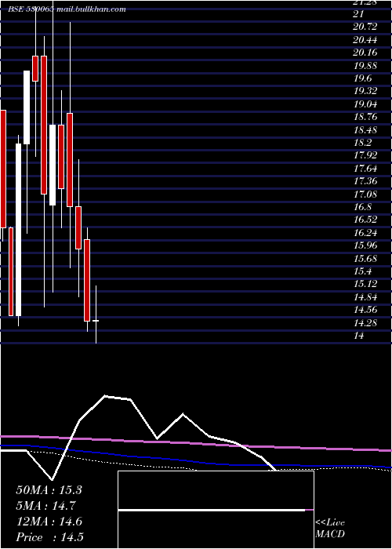The width and height of the screenshot is (392, 549).
Task: Click the BSE mail.bullkhan.com header text
Action: click(67, 9)
